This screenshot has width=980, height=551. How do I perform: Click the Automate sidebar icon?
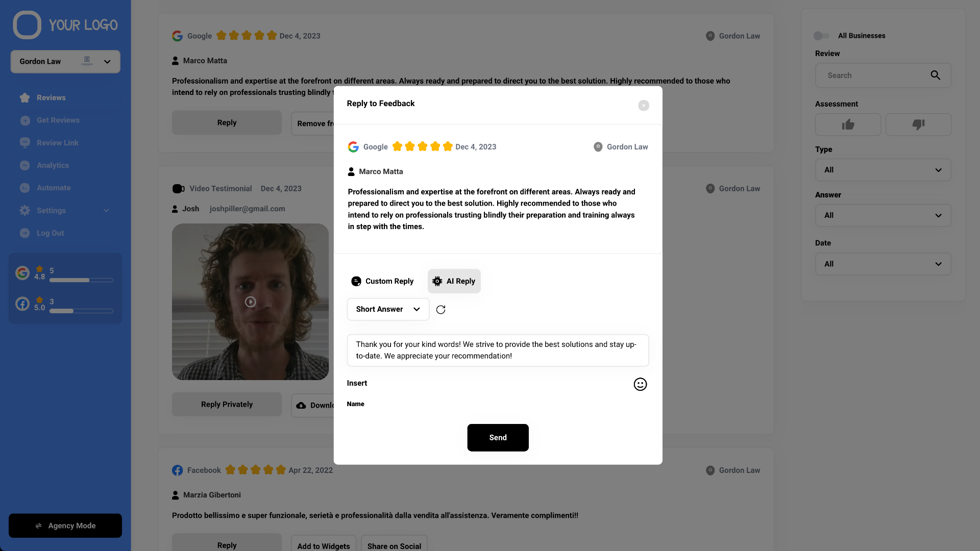pyautogui.click(x=25, y=188)
